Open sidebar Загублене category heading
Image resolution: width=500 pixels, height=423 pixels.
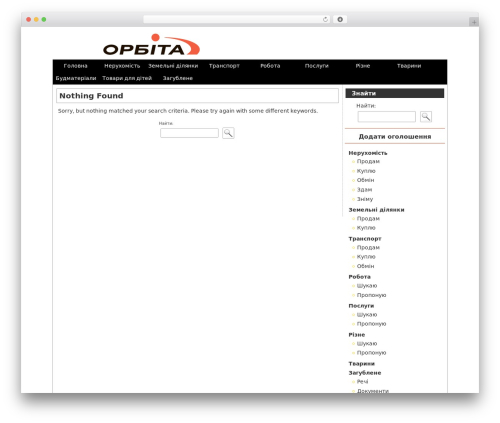(x=365, y=373)
